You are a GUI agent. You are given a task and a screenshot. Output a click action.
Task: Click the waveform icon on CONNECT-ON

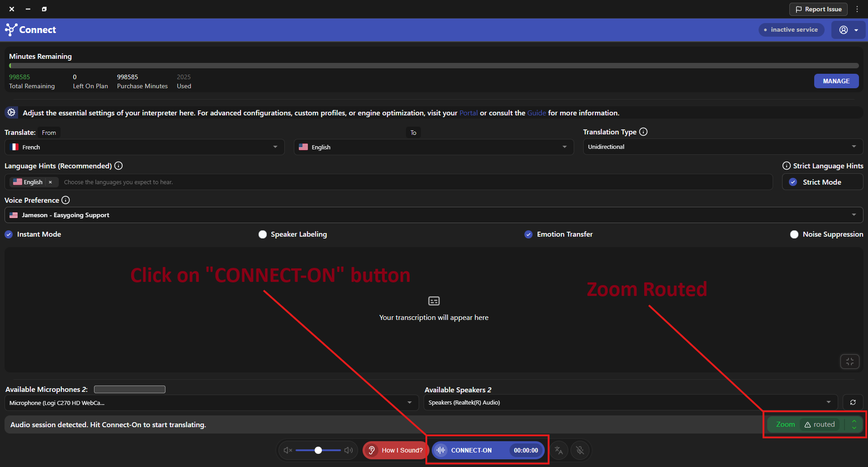point(441,450)
